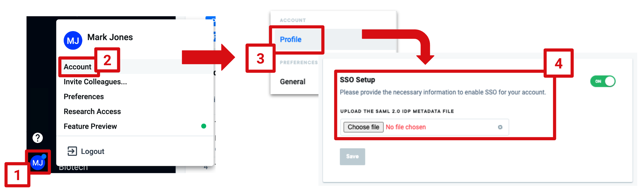Select General under Preferences

pyautogui.click(x=292, y=81)
